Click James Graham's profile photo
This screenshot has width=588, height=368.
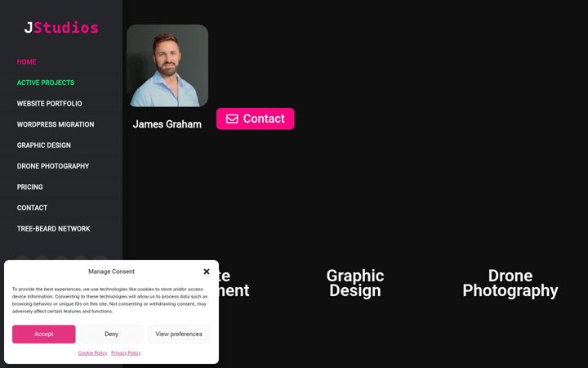pyautogui.click(x=167, y=65)
